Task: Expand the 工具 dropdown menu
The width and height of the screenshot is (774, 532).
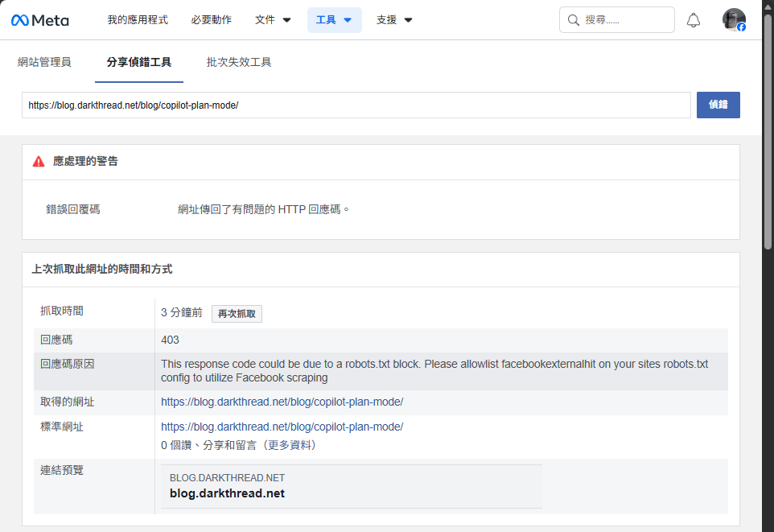Action: tap(334, 20)
